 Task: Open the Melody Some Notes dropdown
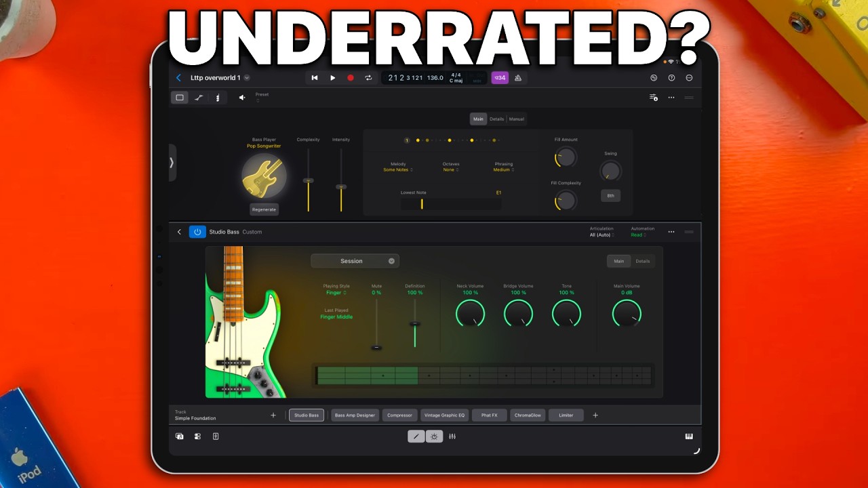[398, 169]
